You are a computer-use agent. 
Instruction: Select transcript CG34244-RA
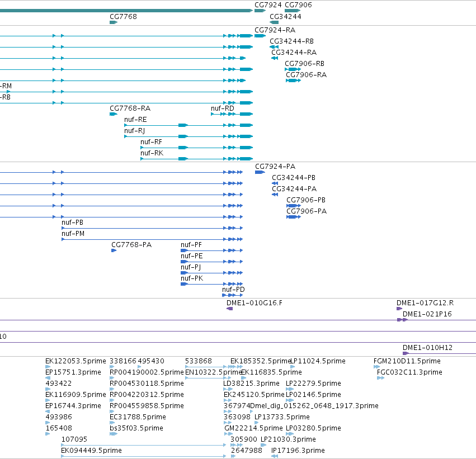(x=275, y=58)
